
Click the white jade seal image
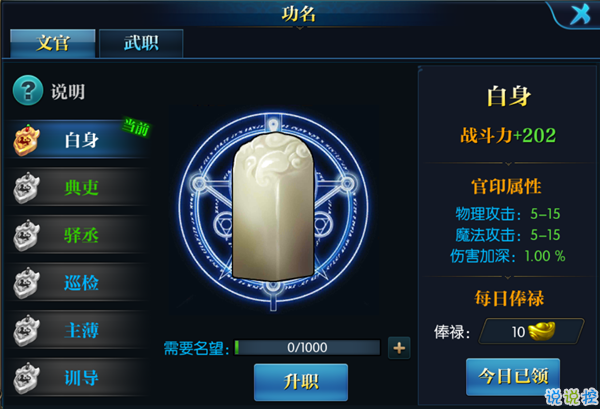point(273,207)
